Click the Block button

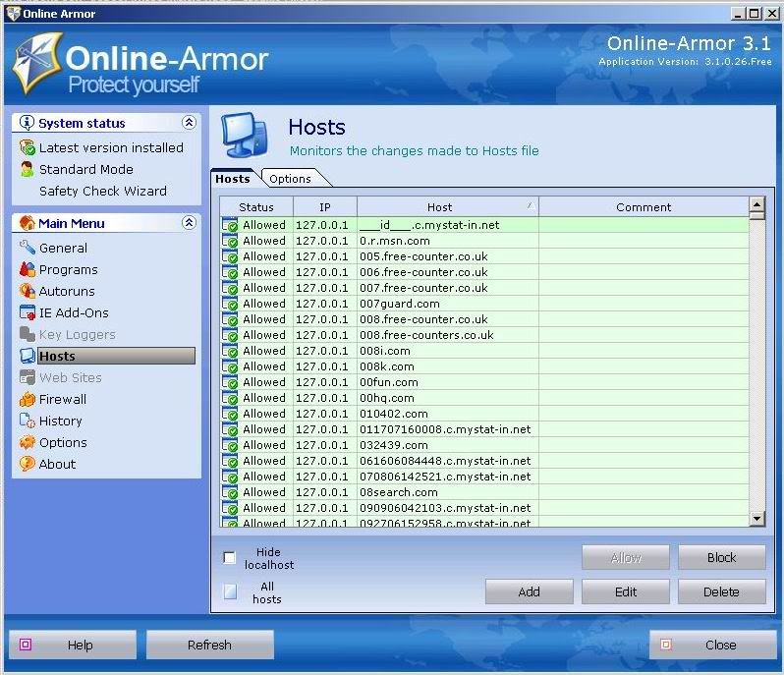point(721,557)
